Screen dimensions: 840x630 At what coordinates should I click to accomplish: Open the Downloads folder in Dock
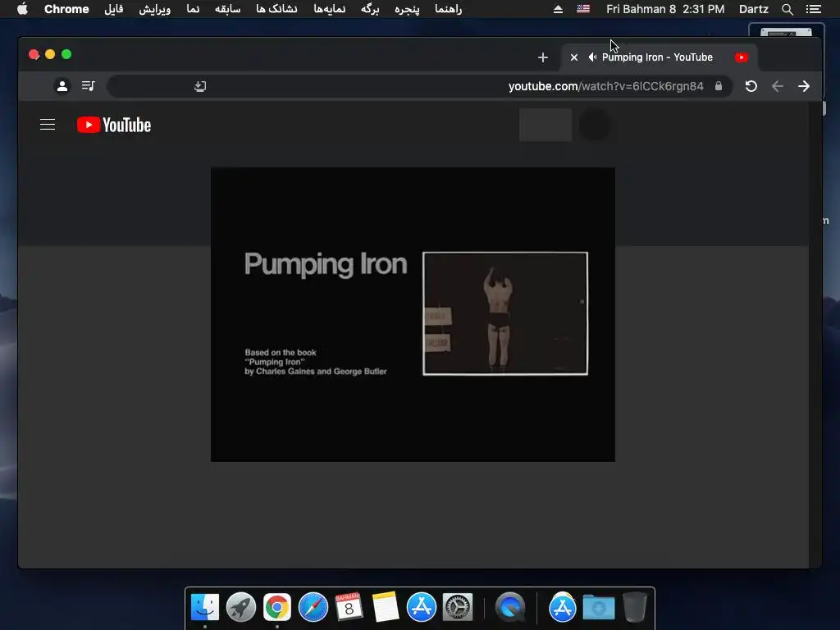(x=598, y=607)
